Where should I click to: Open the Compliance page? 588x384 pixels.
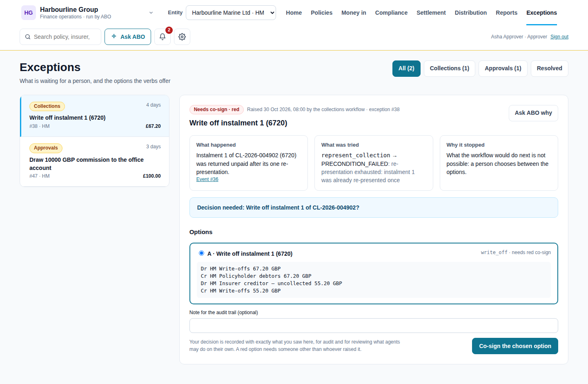pos(391,13)
